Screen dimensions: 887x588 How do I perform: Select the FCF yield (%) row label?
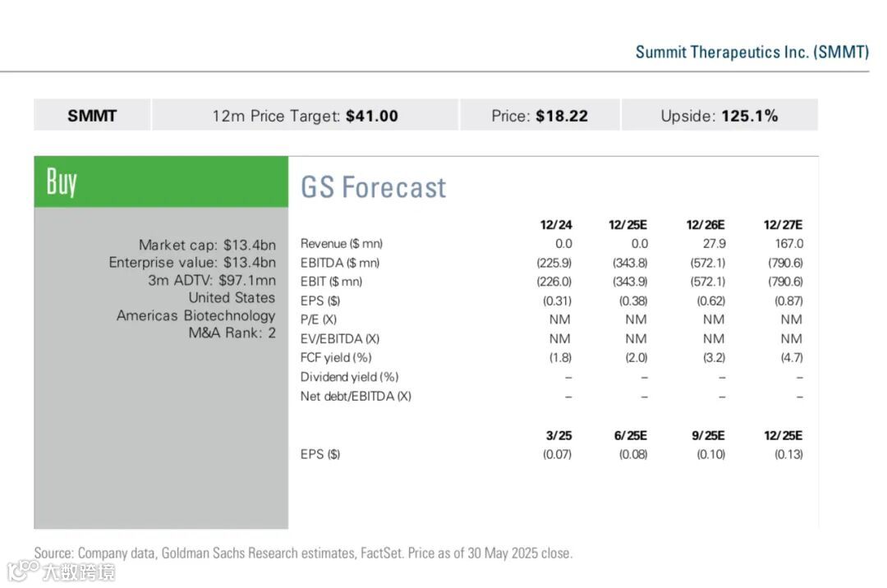(336, 358)
